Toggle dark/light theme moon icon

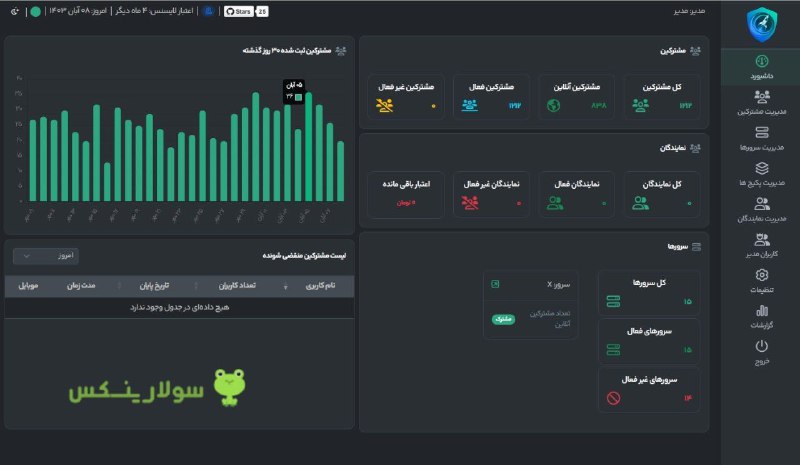(15, 11)
